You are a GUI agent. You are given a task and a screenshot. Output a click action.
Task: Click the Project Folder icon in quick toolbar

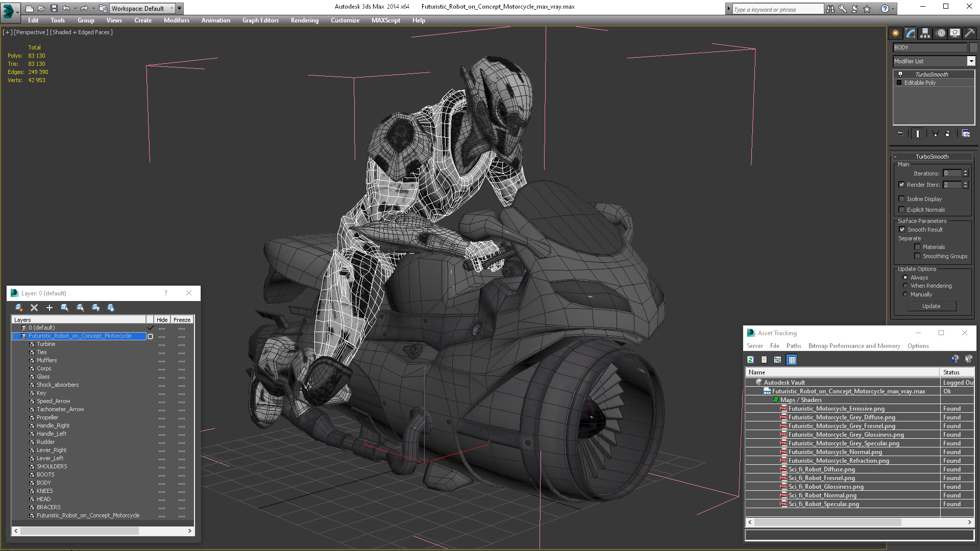pyautogui.click(x=103, y=8)
